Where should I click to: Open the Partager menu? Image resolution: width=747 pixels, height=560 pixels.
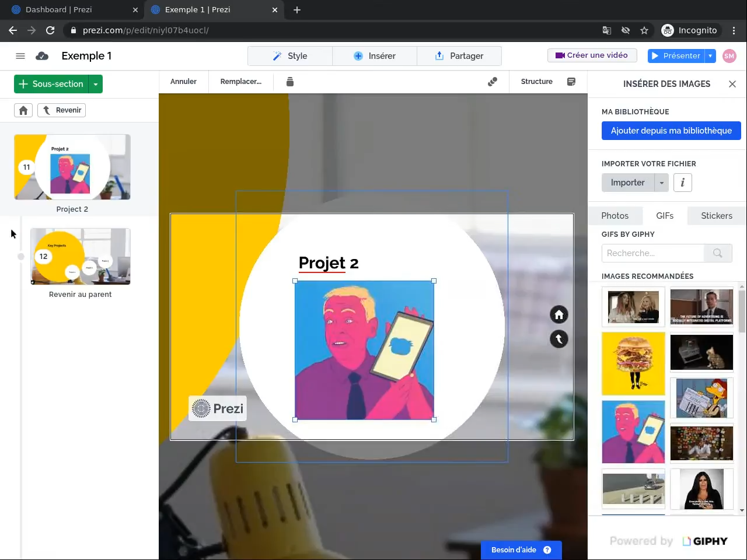(x=459, y=56)
